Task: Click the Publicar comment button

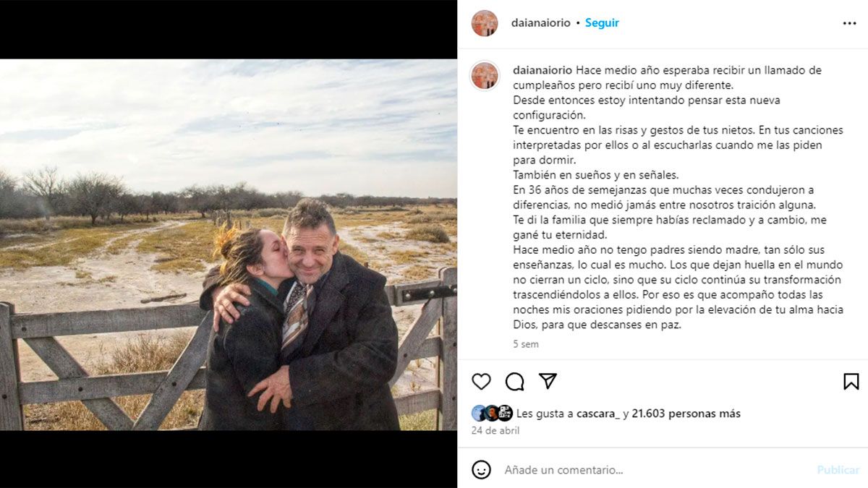Action: coord(838,470)
